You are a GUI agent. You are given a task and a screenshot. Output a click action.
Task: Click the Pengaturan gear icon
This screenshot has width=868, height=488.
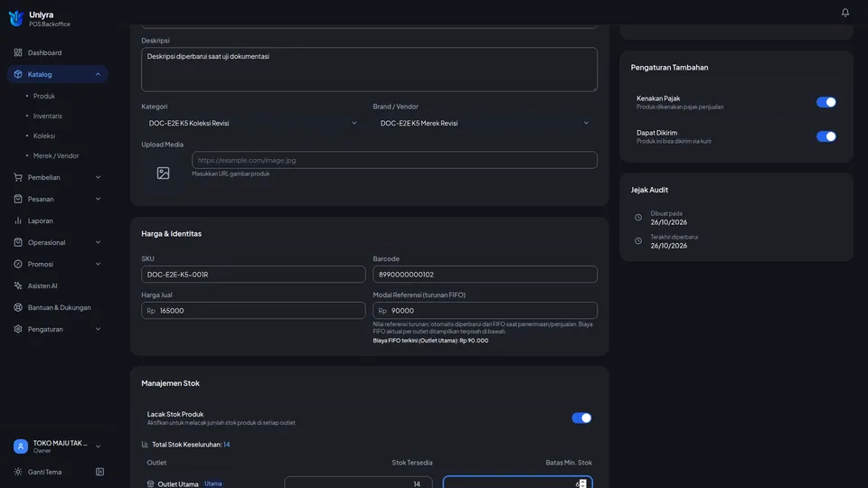(18, 329)
